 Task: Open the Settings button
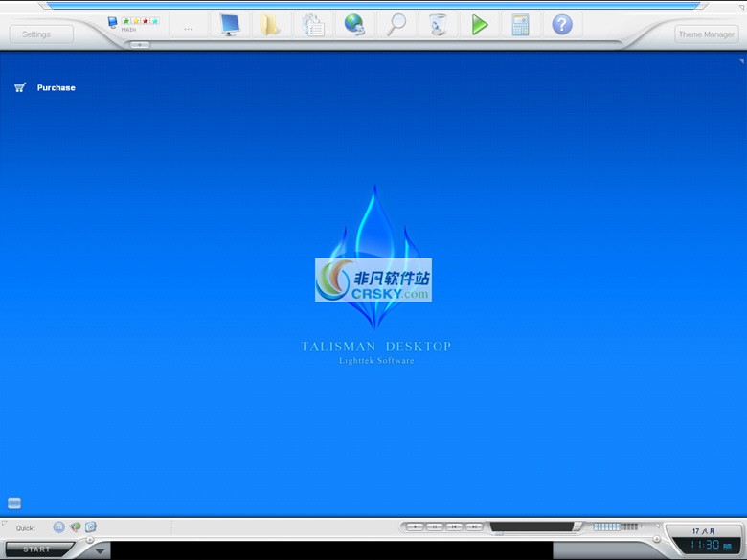[41, 34]
